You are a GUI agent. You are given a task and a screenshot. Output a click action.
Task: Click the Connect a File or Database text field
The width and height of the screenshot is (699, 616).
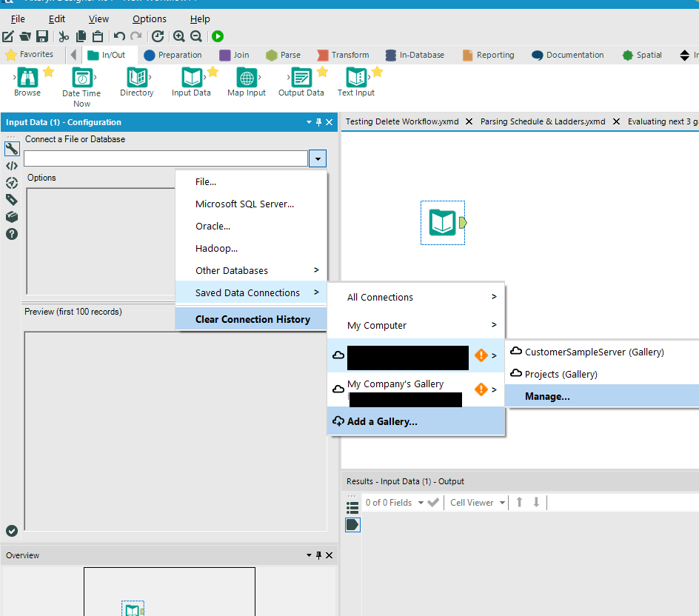(165, 158)
